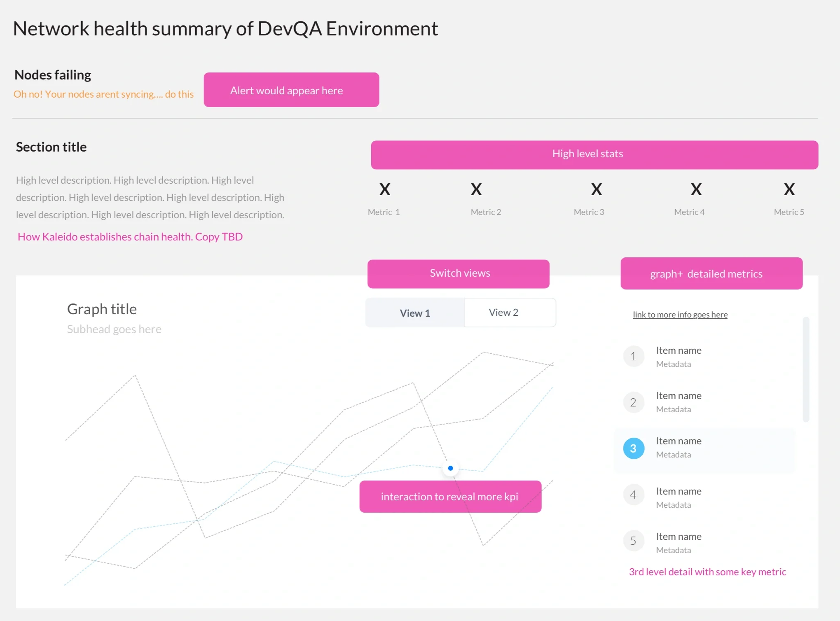Click the Alert would appear here banner
The image size is (840, 621).
(x=291, y=90)
